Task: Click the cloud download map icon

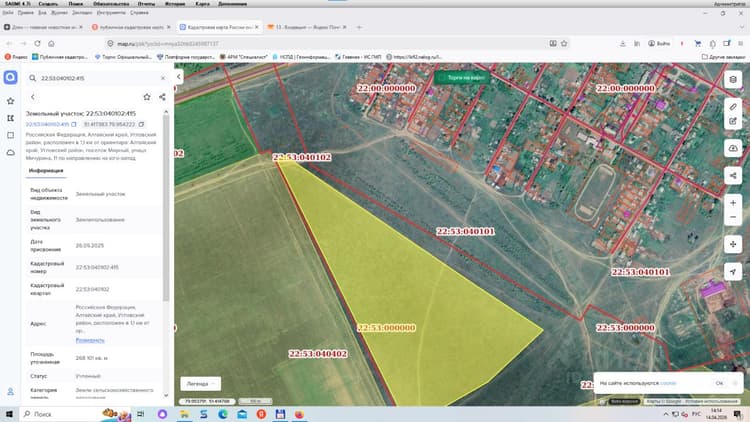Action: [x=733, y=148]
